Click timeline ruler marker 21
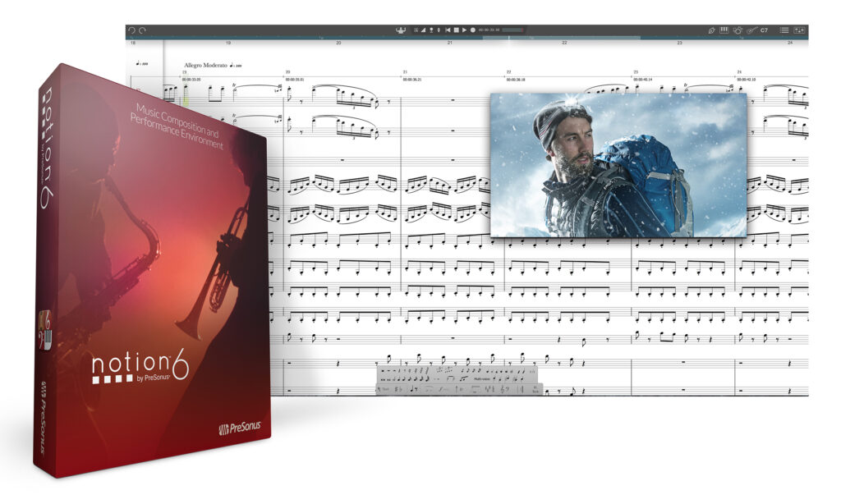 point(449,43)
